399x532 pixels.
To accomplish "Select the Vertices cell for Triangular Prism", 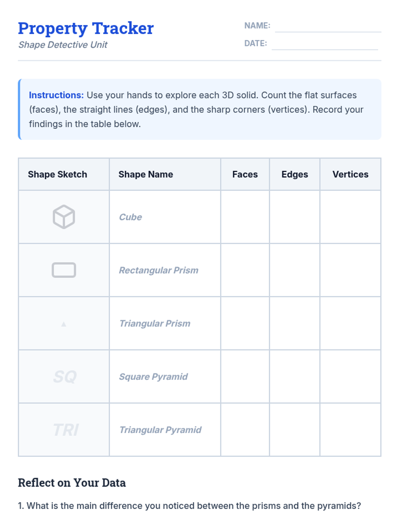I will point(350,323).
